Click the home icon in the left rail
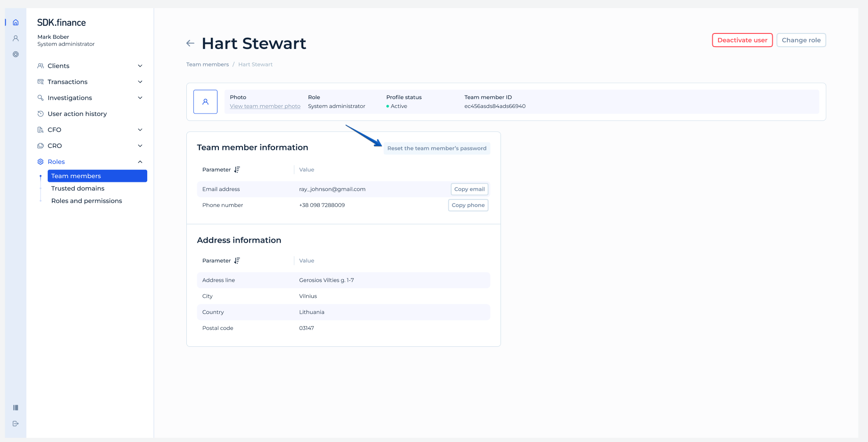 click(x=16, y=22)
